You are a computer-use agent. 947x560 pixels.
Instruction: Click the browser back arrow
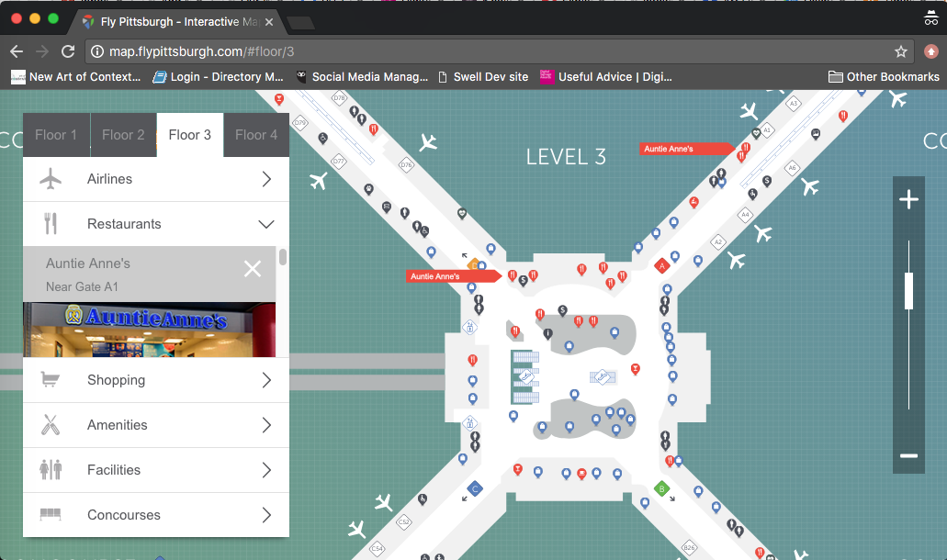tap(17, 51)
